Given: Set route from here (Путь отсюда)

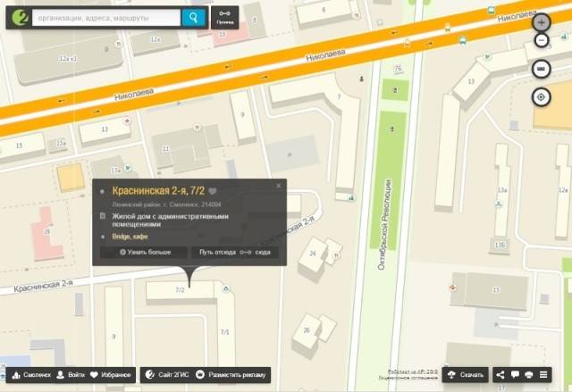Looking at the screenshot, I should coord(218,253).
